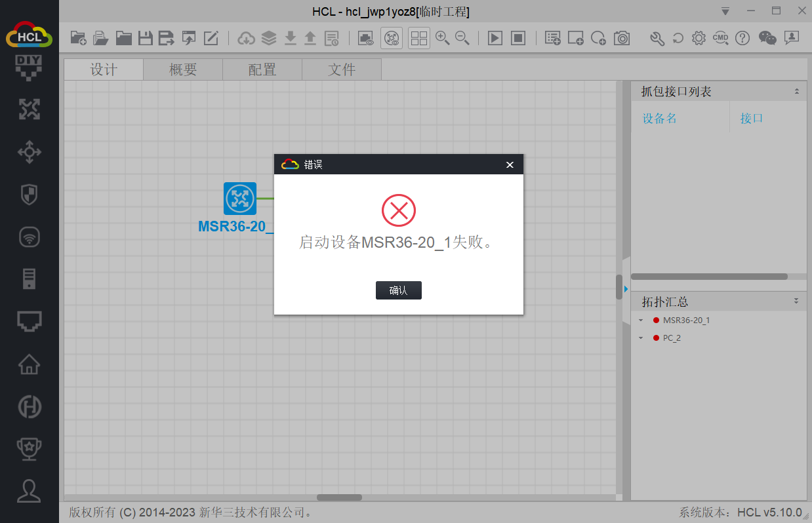Click the add ellipse shape icon
812x523 pixels.
[x=598, y=38]
